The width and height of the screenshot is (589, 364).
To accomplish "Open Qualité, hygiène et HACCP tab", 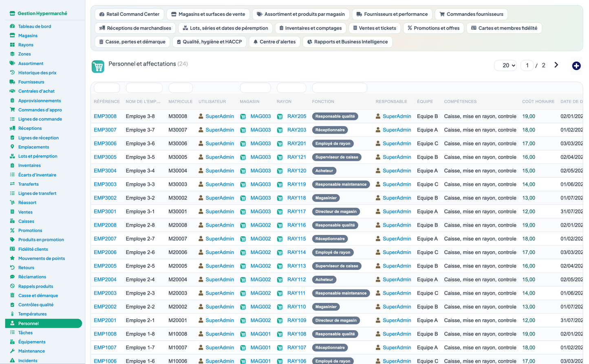I will 209,42.
